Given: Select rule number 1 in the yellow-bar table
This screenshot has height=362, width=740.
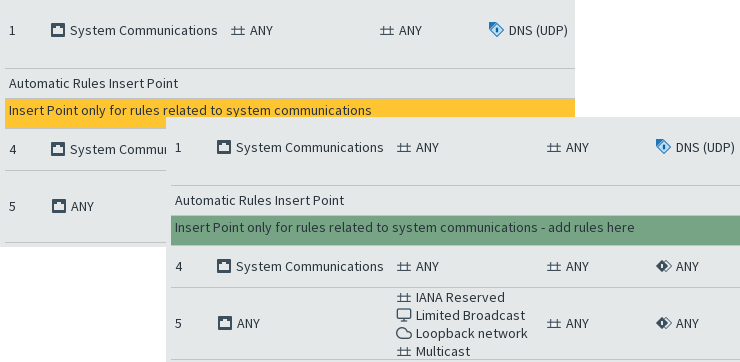Looking at the screenshot, I should [12, 31].
